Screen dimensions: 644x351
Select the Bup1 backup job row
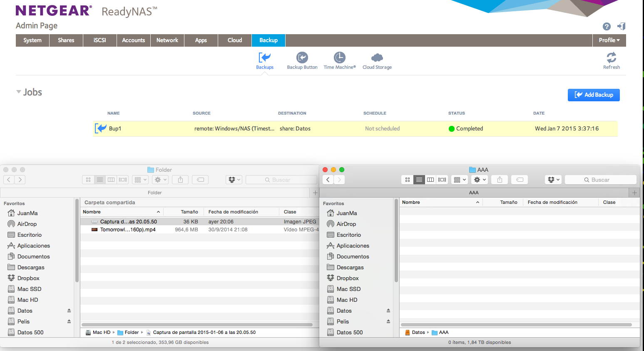point(355,129)
